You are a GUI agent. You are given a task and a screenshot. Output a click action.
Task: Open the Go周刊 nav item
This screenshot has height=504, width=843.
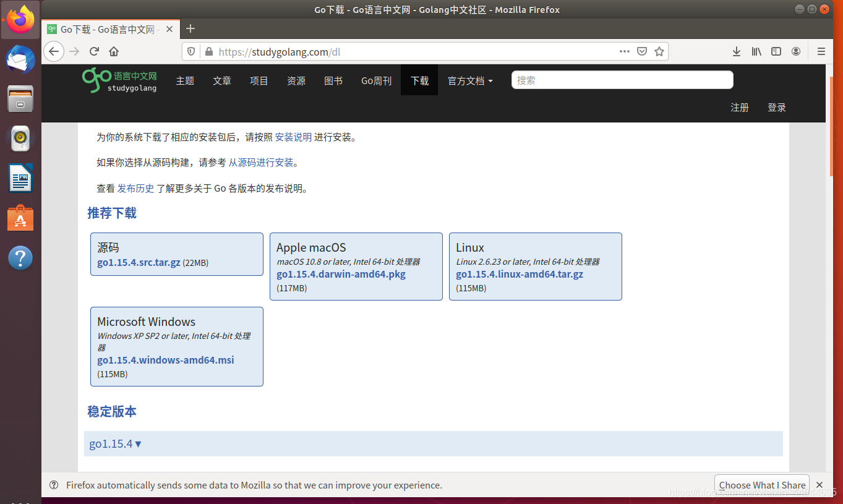coord(377,80)
